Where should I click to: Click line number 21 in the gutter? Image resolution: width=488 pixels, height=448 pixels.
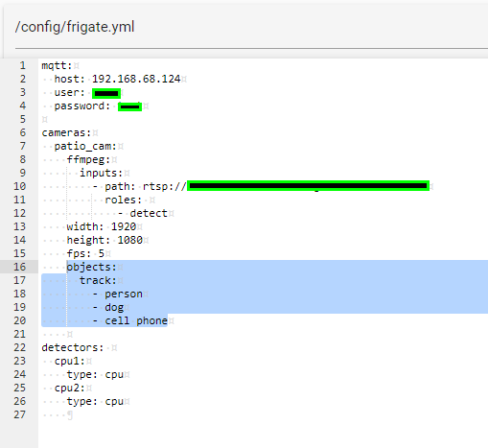coord(19,334)
